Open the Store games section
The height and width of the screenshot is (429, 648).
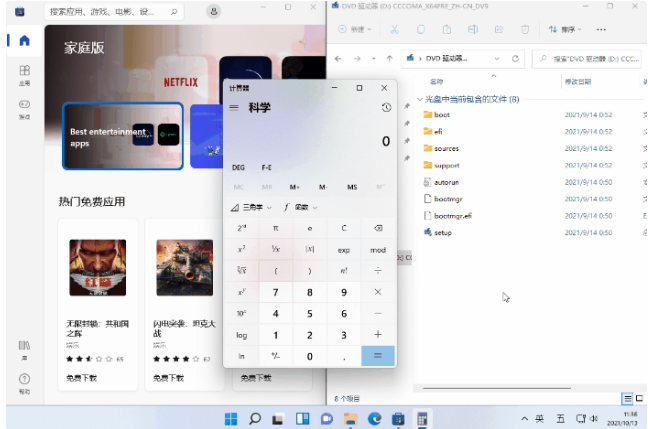coord(24,109)
